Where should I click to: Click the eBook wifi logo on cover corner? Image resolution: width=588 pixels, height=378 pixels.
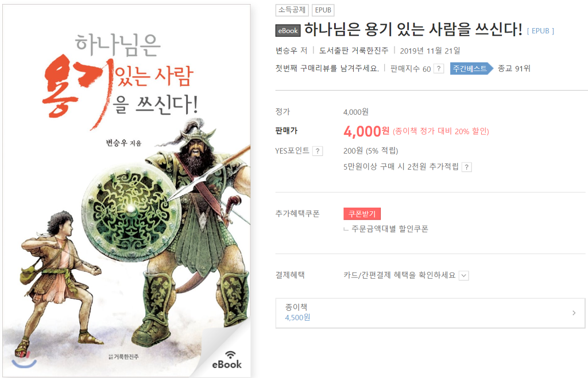click(x=227, y=360)
